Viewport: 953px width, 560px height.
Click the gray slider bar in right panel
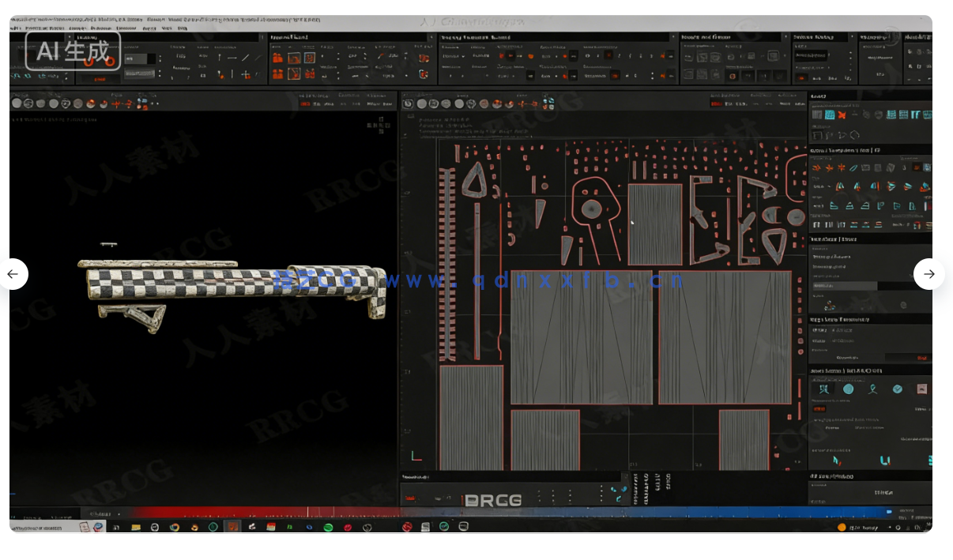[x=844, y=286]
